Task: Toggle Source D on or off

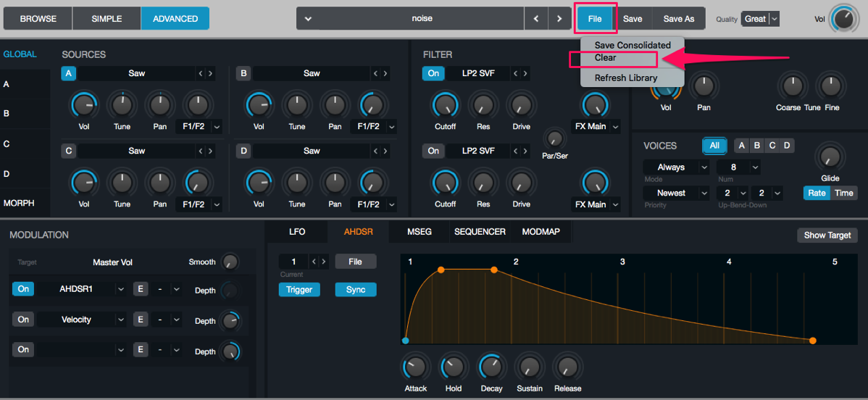Action: click(x=243, y=151)
